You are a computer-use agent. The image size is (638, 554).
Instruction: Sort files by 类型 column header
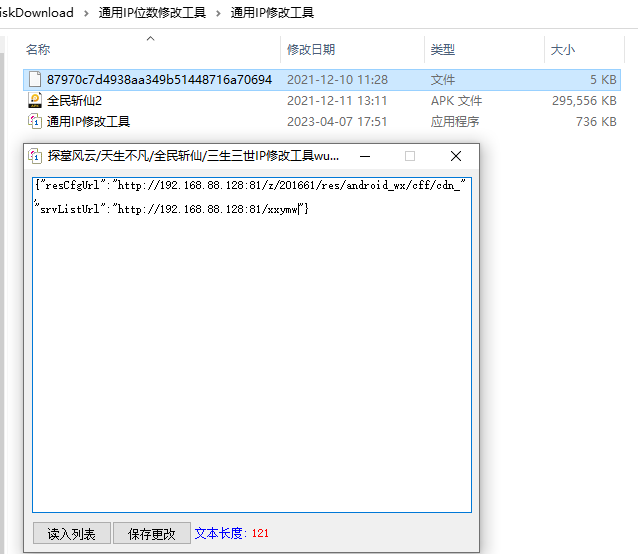(x=443, y=50)
